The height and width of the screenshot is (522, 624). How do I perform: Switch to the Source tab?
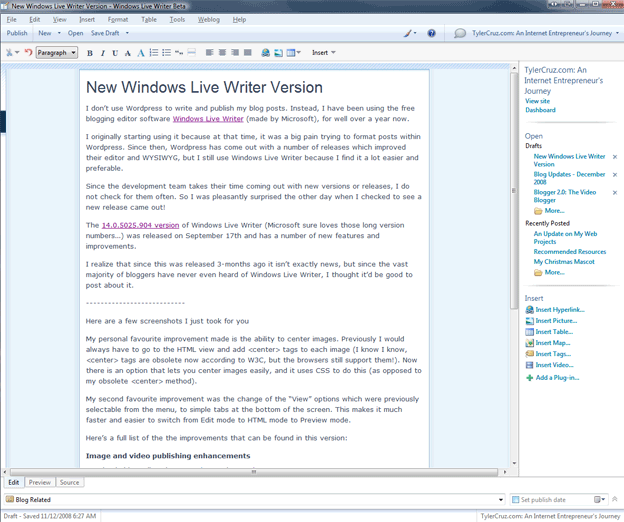tap(70, 482)
